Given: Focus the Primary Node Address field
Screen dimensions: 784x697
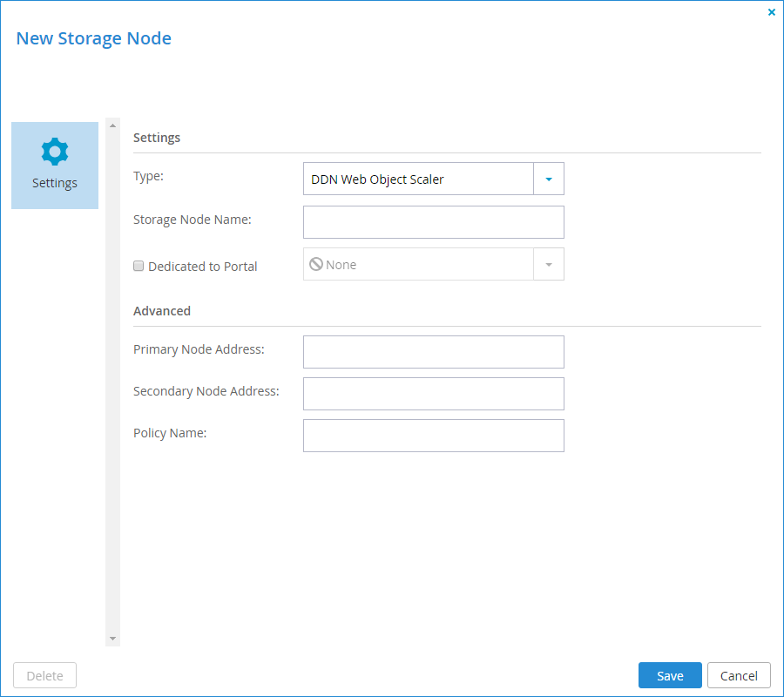Looking at the screenshot, I should 434,352.
